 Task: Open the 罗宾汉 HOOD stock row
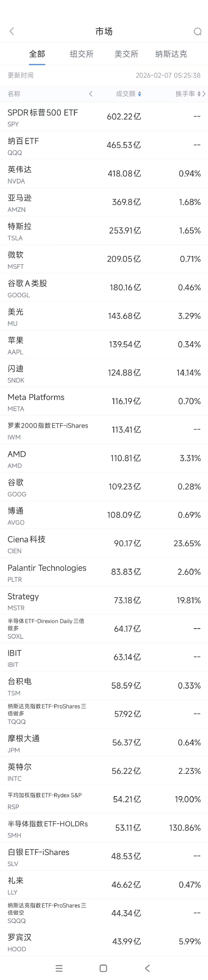(104, 941)
